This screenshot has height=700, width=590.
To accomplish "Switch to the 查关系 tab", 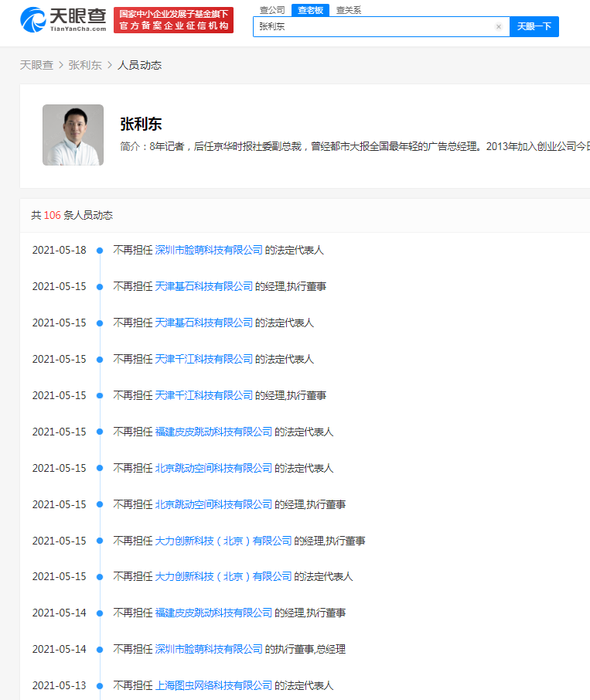I will (349, 10).
